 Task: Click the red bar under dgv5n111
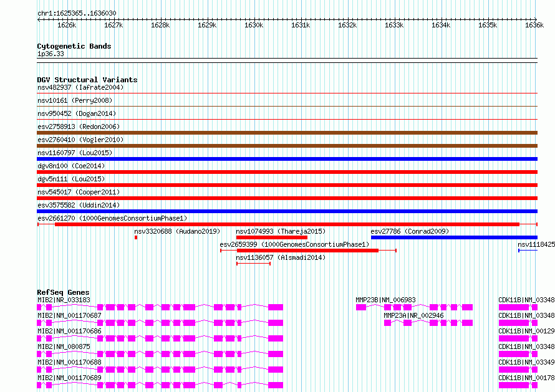[x=287, y=185]
